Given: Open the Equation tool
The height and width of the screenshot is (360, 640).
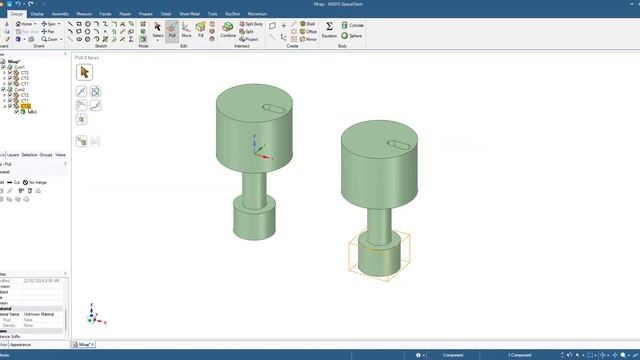Looking at the screenshot, I should pyautogui.click(x=329, y=31).
